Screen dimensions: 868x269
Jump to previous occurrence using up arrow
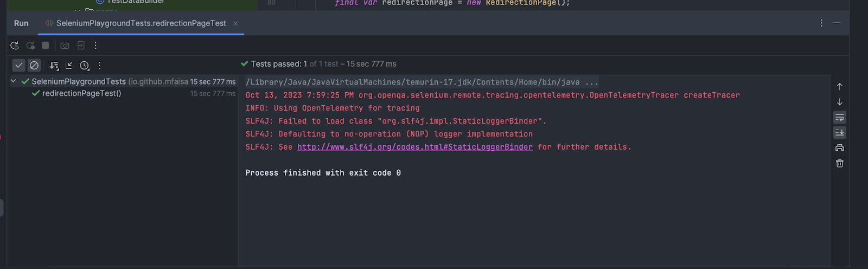pos(839,87)
